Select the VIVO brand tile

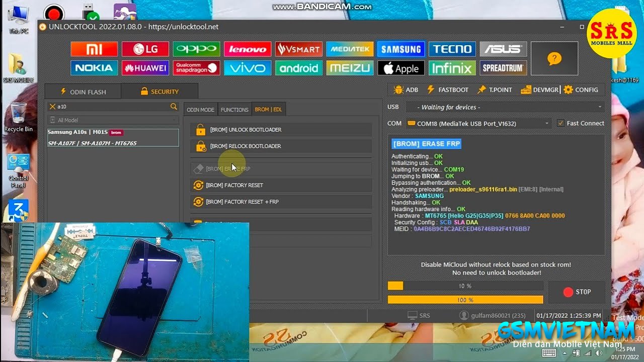pyautogui.click(x=248, y=68)
